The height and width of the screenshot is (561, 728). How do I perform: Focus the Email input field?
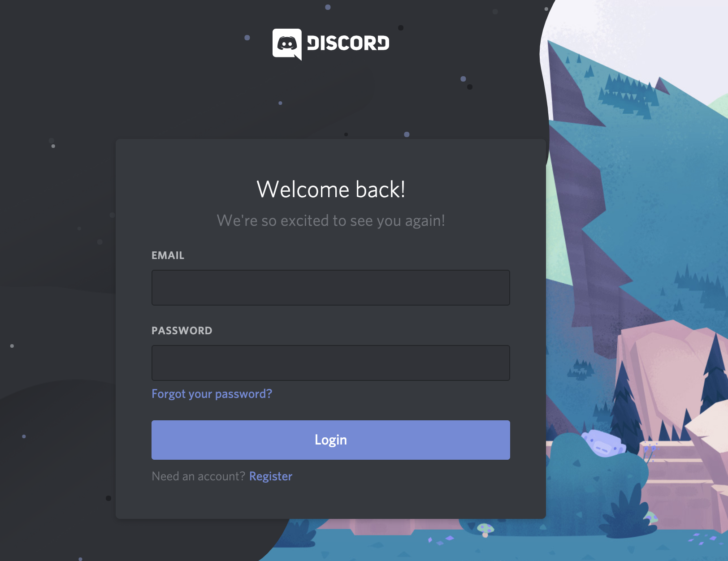tap(331, 288)
